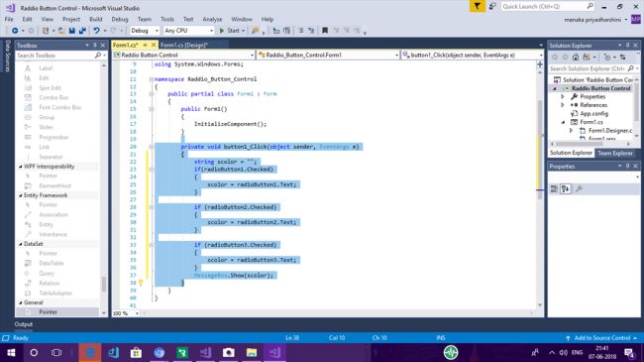644x362 pixels.
Task: Click the menaka priyadharshini account name
Action: (592, 20)
